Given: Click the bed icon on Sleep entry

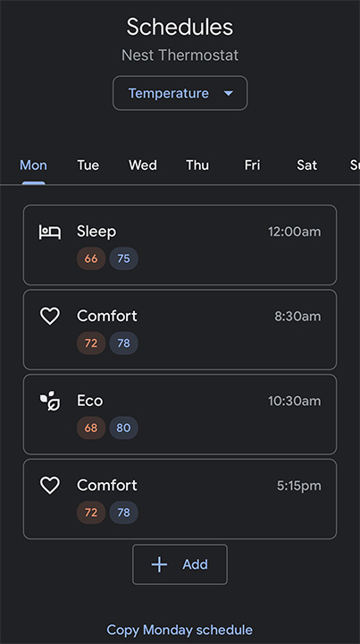Looking at the screenshot, I should click(50, 232).
